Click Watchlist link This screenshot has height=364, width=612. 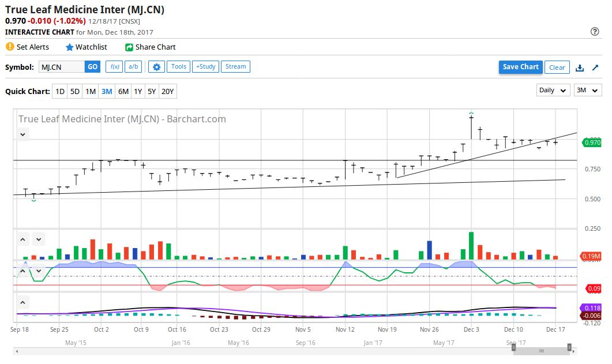[91, 47]
